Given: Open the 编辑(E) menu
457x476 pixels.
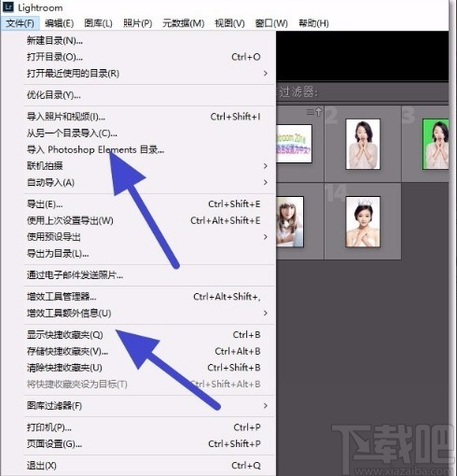Looking at the screenshot, I should point(59,23).
